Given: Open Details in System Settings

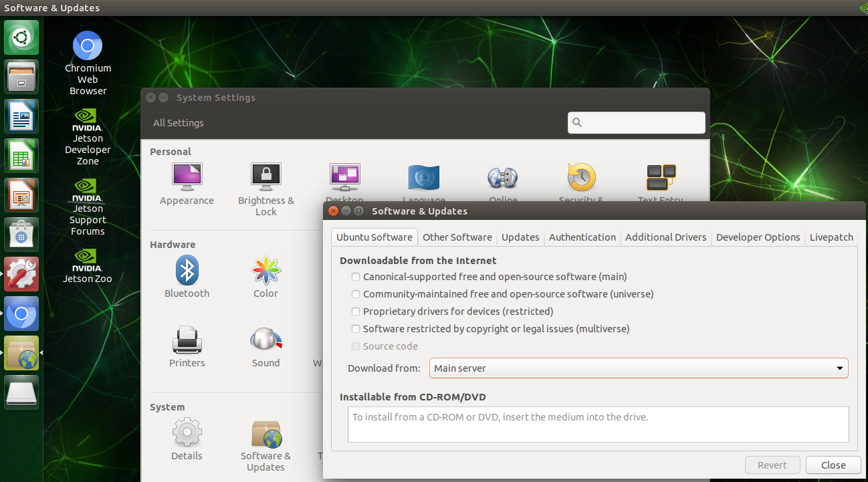Looking at the screenshot, I should (x=187, y=439).
